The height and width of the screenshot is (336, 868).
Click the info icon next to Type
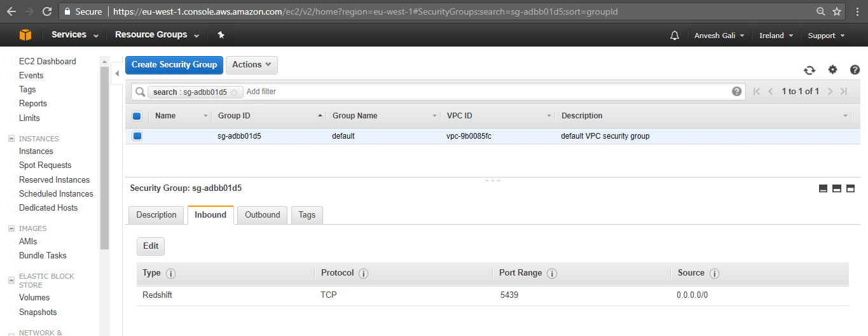pyautogui.click(x=170, y=274)
